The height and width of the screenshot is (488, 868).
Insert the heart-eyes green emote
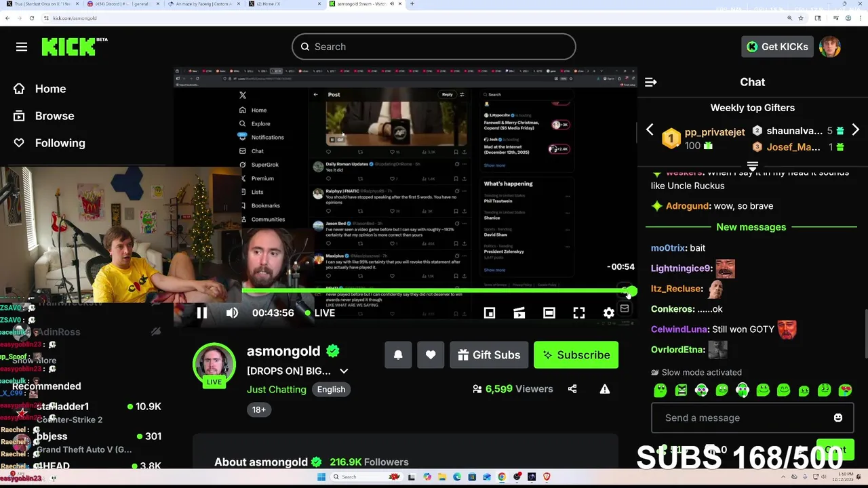pyautogui.click(x=845, y=390)
